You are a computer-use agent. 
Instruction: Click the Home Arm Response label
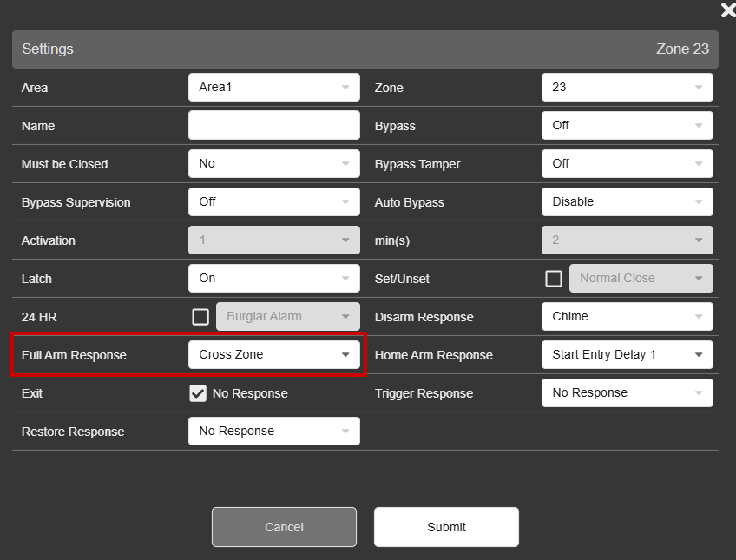[434, 355]
